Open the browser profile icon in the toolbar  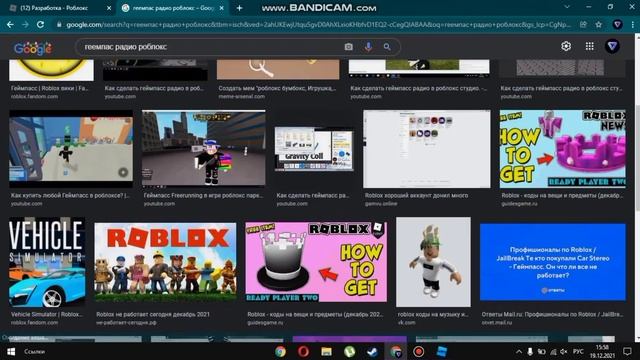click(x=618, y=24)
